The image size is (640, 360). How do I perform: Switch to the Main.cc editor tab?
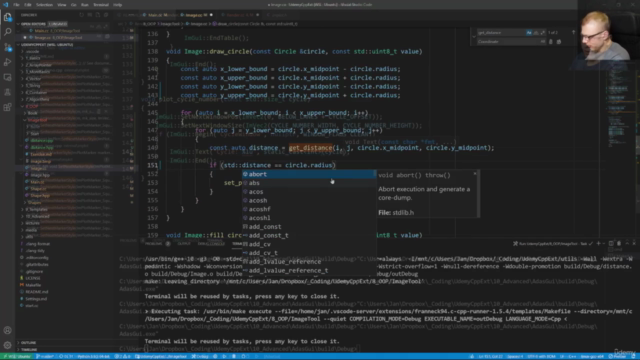click(156, 15)
